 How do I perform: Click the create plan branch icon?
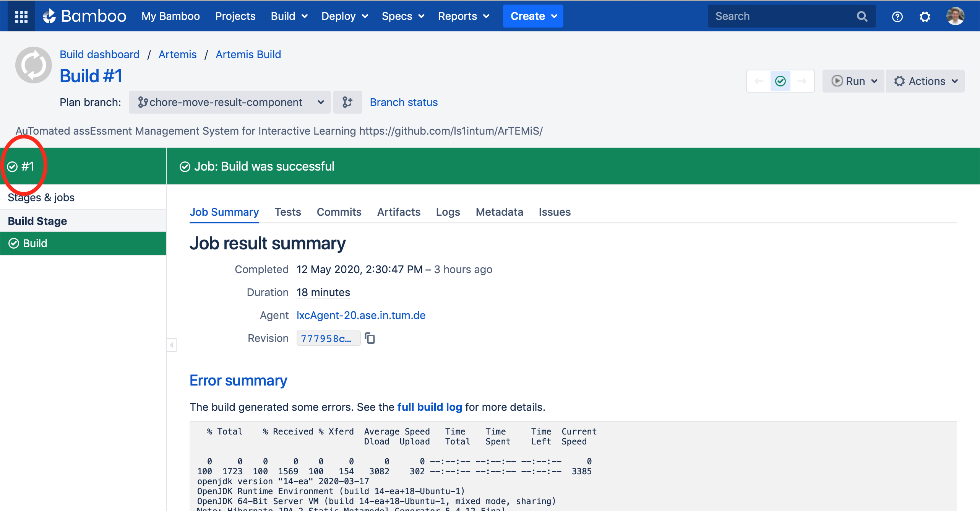(x=347, y=102)
